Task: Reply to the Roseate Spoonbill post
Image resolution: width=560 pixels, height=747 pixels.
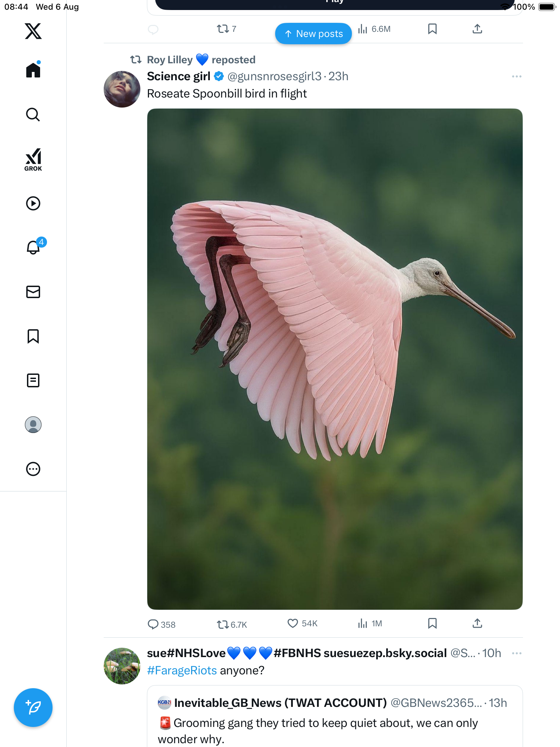Action: pyautogui.click(x=153, y=624)
